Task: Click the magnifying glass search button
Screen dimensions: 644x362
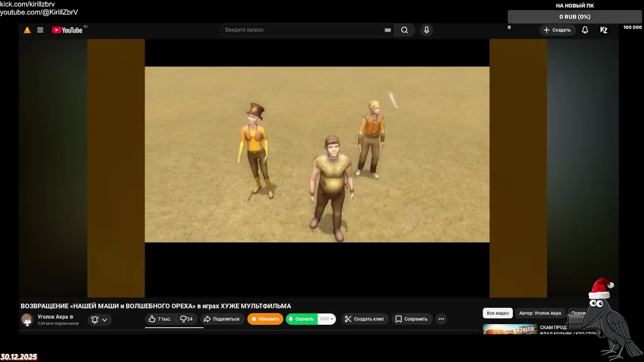Action: pos(405,30)
